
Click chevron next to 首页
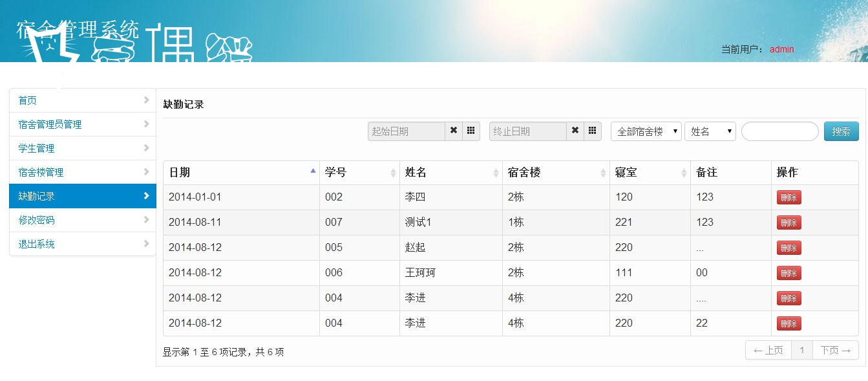click(x=146, y=100)
